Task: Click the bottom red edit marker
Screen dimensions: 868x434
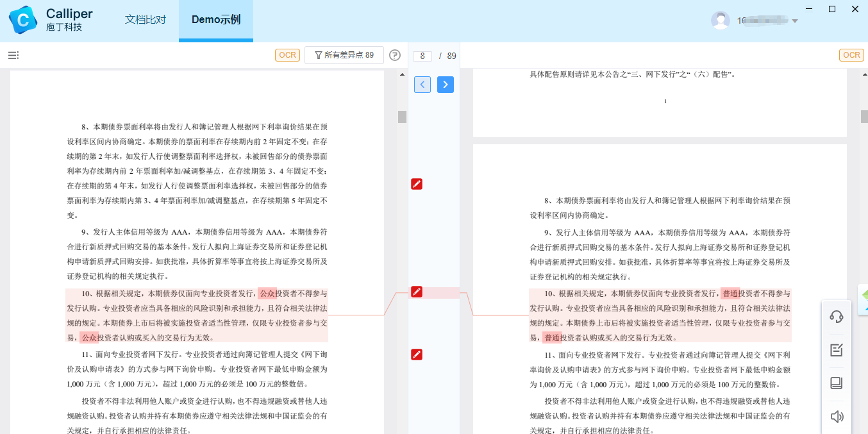Action: click(x=417, y=355)
